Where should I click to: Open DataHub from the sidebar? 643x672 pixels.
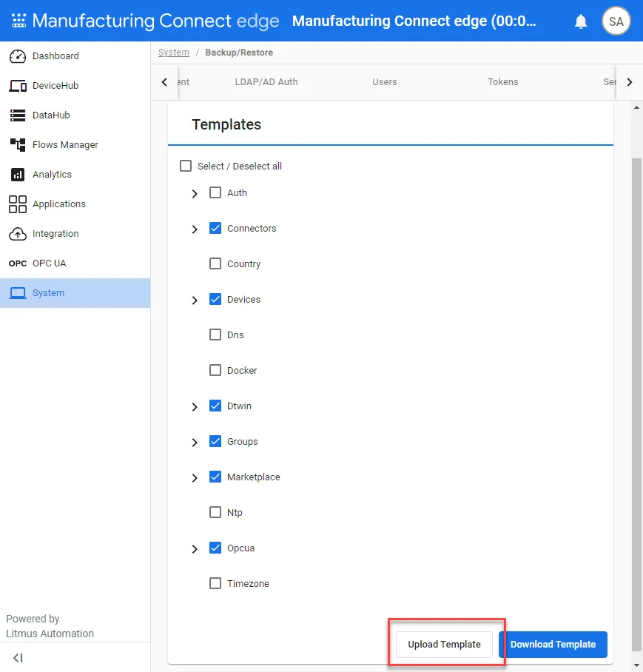[75, 115]
